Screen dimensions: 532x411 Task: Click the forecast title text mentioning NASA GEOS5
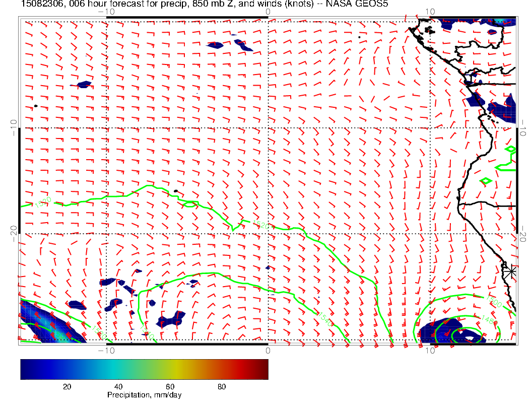click(x=205, y=4)
